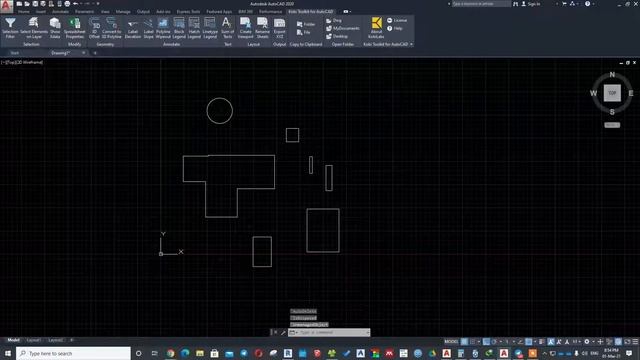640x360 pixels.
Task: Switch to the Home ribbon tab
Action: (24, 11)
